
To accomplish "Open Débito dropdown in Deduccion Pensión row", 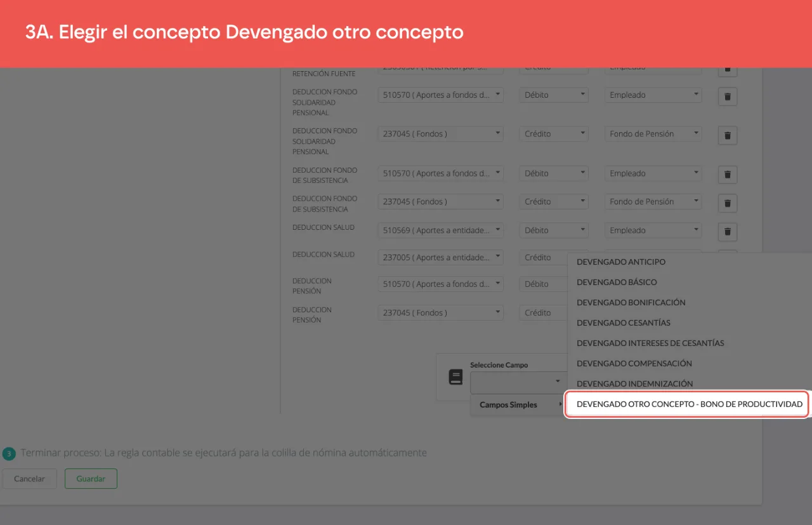I will pos(542,284).
